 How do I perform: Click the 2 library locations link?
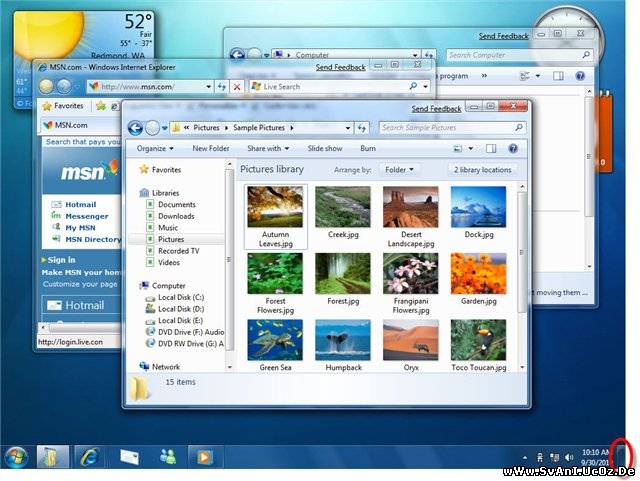pos(483,170)
